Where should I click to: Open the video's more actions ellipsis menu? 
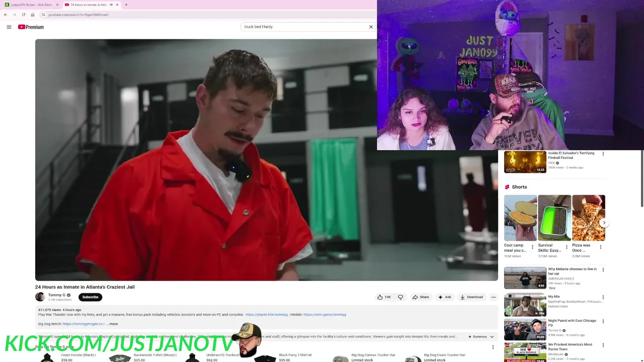click(494, 297)
